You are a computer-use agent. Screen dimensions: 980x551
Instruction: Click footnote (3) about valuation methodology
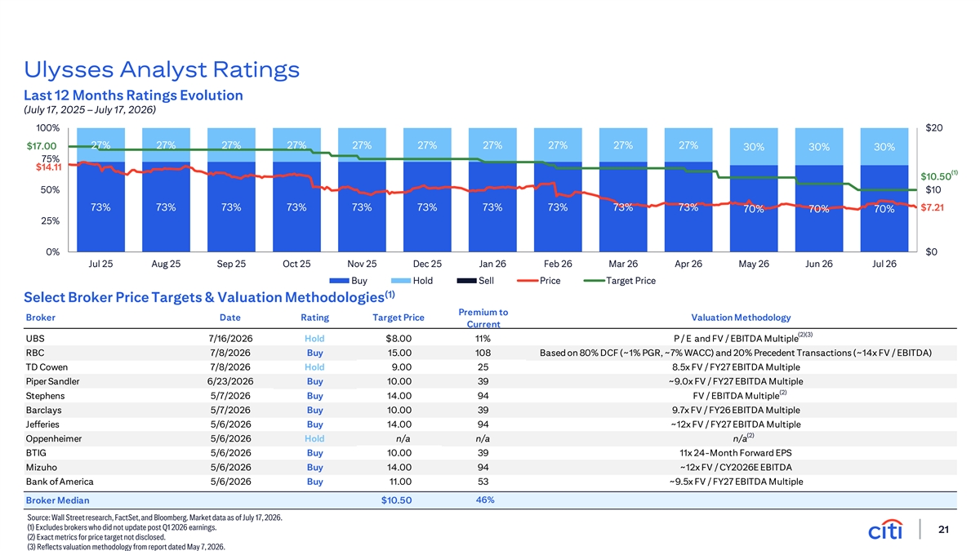(125, 547)
